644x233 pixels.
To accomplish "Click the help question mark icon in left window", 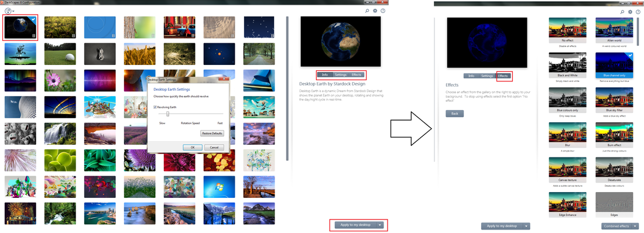I will tap(383, 11).
